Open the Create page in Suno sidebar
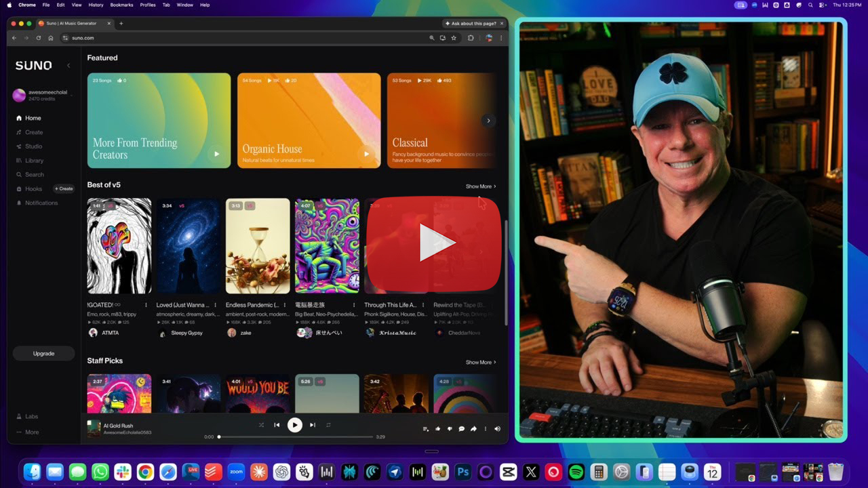Image resolution: width=868 pixels, height=488 pixels. 33,132
